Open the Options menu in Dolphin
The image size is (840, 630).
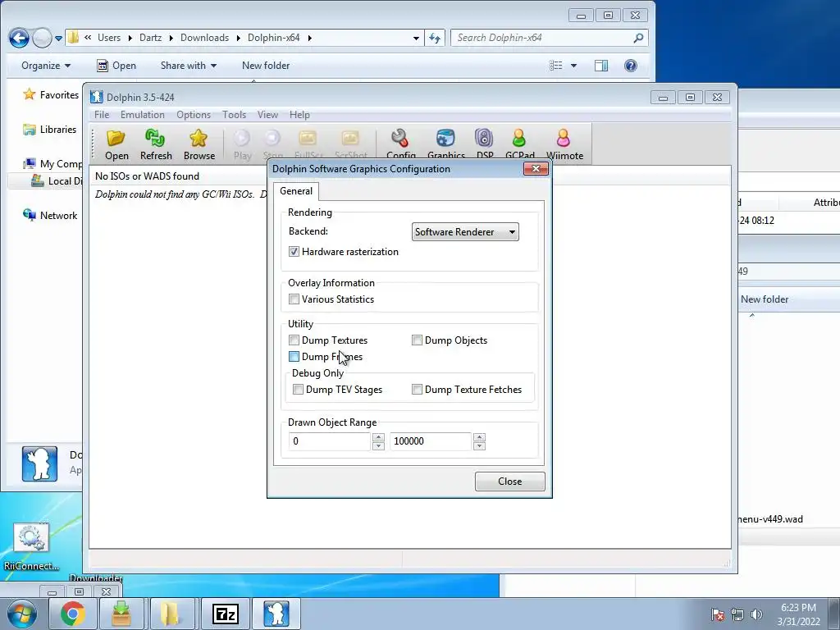click(x=194, y=115)
